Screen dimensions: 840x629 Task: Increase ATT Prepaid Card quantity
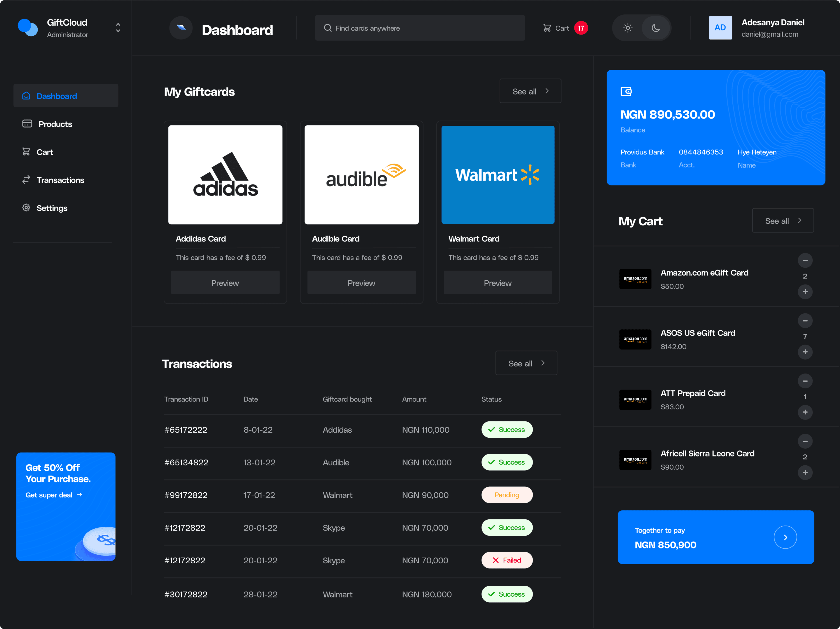click(x=805, y=412)
